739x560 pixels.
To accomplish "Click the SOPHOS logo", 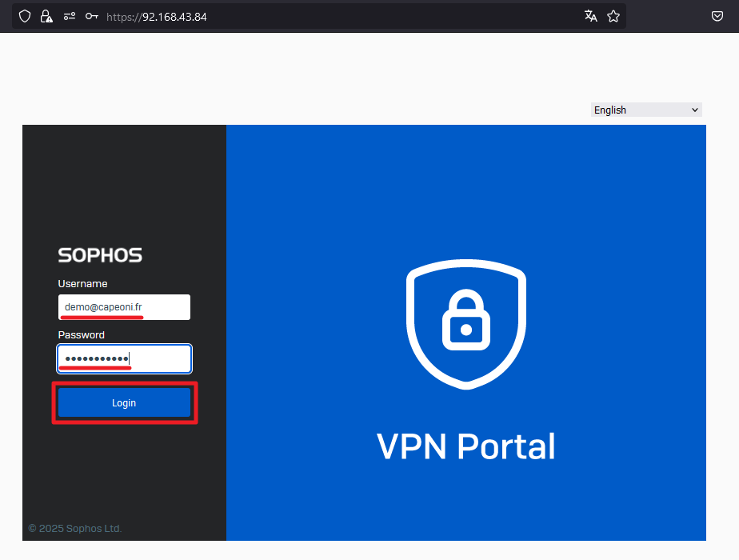I will click(x=100, y=255).
